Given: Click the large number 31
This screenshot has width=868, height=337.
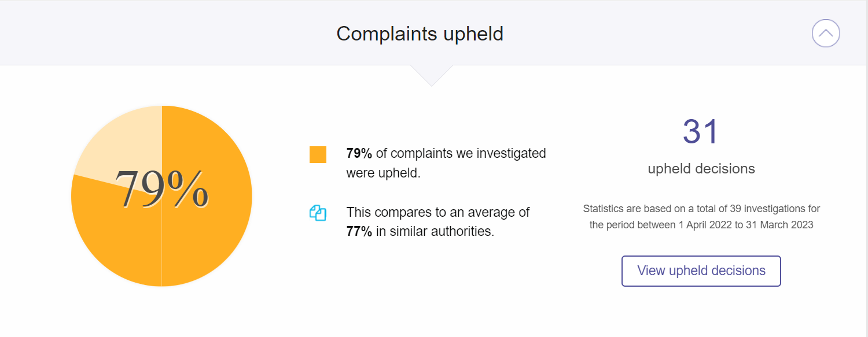Looking at the screenshot, I should (701, 132).
